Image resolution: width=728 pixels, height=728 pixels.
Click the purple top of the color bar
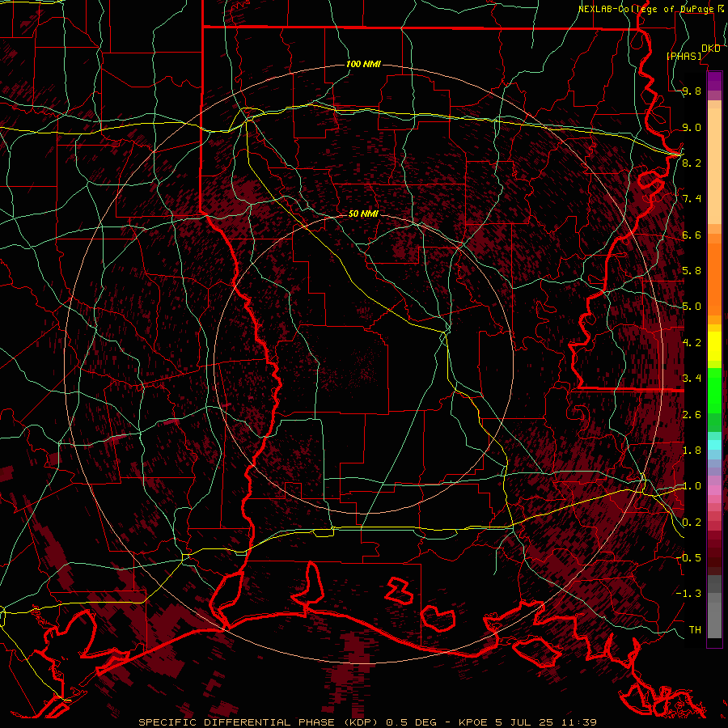coord(714,81)
